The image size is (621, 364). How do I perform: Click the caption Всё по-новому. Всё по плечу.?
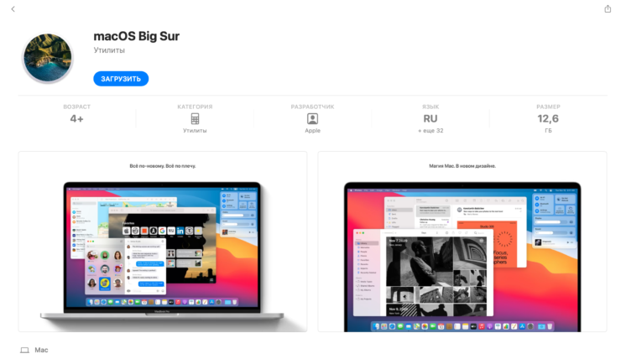[x=163, y=166]
